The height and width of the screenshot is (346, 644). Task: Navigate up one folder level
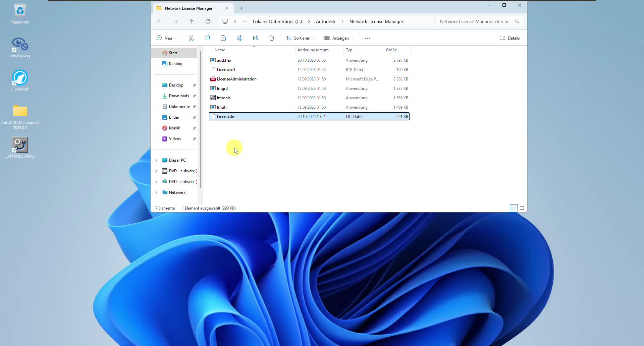(x=192, y=21)
